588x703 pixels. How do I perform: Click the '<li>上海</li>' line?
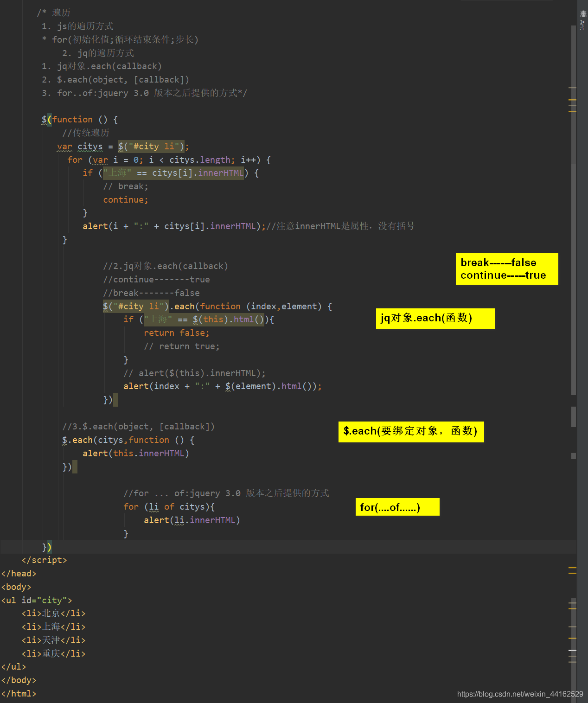[54, 627]
